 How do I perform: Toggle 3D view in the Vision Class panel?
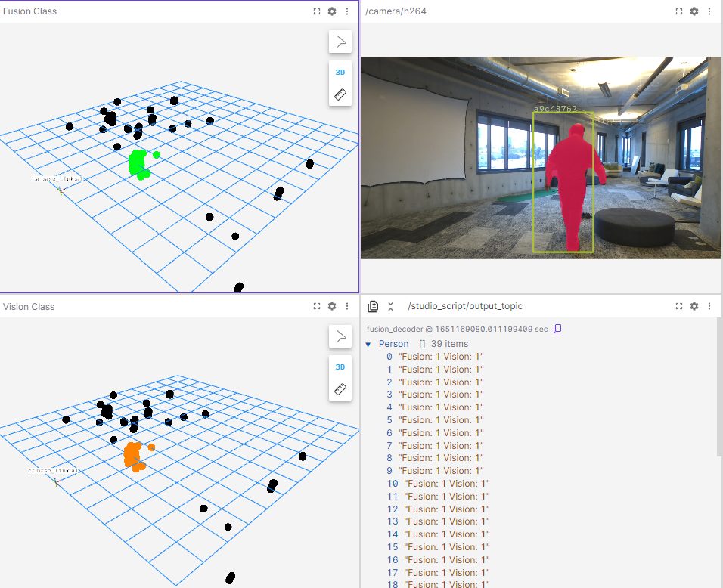[x=340, y=367]
